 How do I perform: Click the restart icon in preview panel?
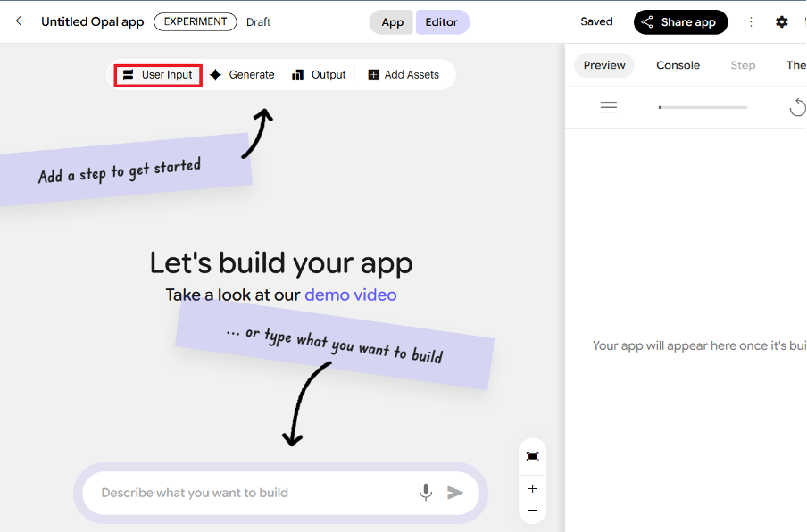(x=797, y=108)
